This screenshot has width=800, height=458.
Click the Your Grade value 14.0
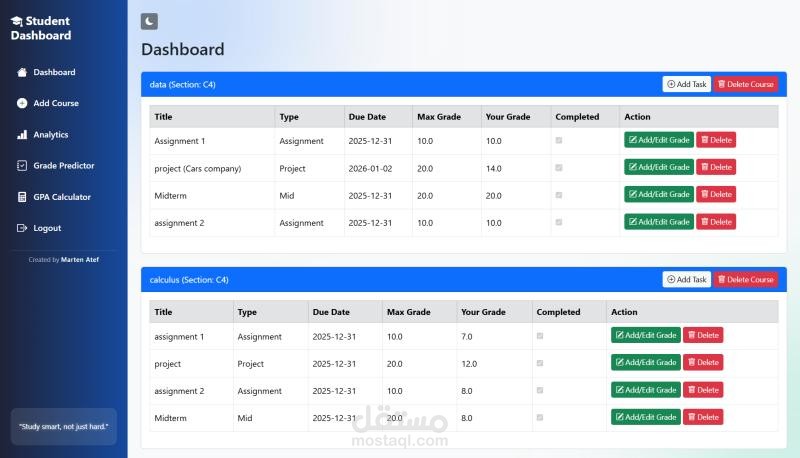pos(493,168)
